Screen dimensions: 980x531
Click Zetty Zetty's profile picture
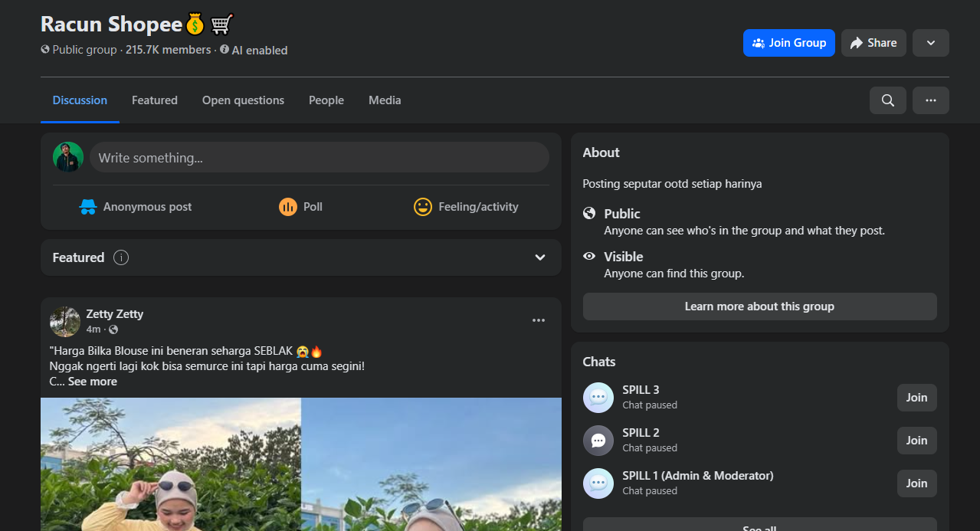65,322
